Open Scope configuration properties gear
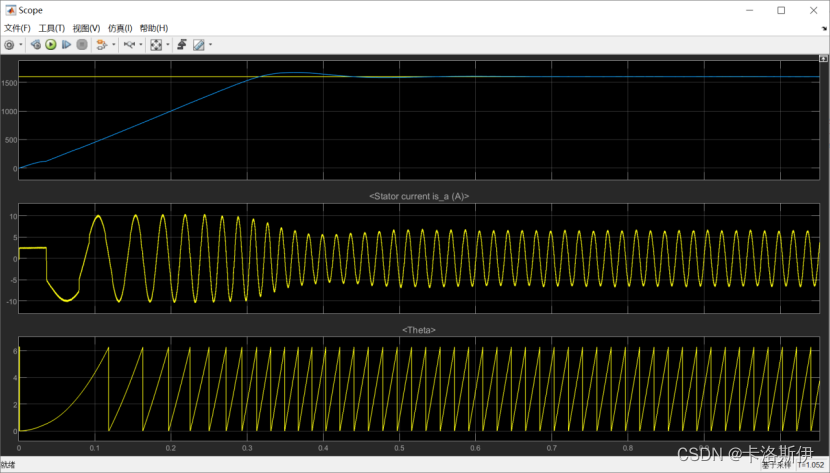Screen dimensions: 830x473 click(x=9, y=45)
